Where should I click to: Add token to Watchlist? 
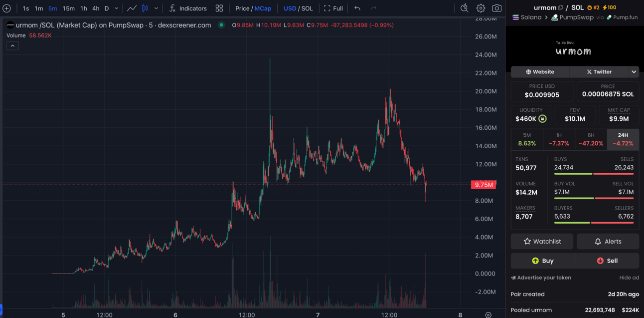pos(542,242)
